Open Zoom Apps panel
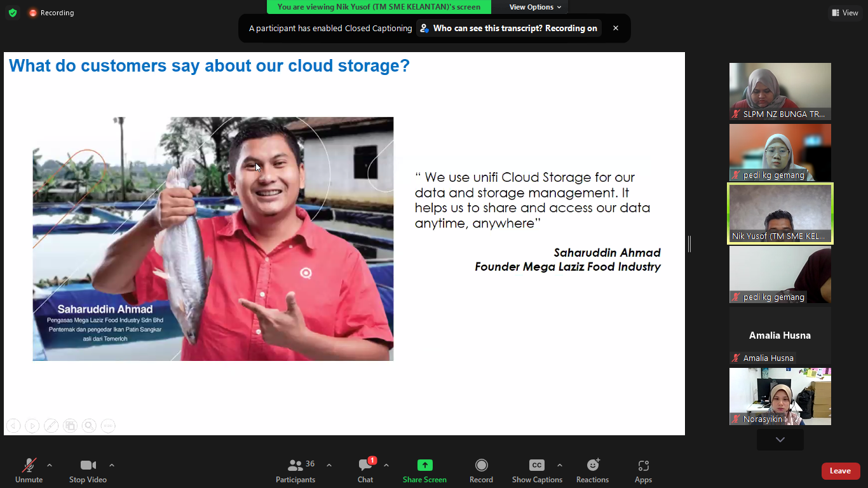The height and width of the screenshot is (488, 868). (643, 471)
